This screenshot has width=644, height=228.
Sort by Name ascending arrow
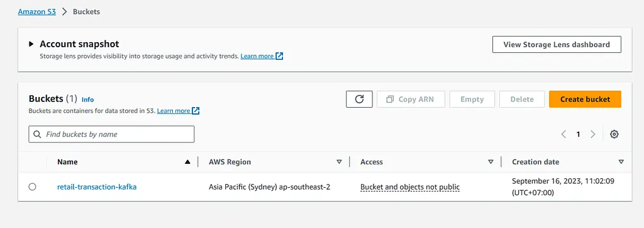point(187,162)
